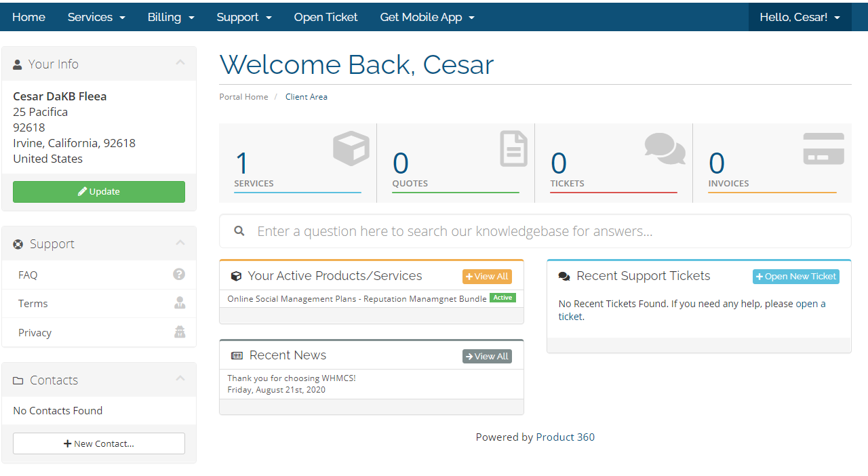This screenshot has width=868, height=476.
Task: Click the Tickets chat bubbles icon
Action: pos(665,148)
